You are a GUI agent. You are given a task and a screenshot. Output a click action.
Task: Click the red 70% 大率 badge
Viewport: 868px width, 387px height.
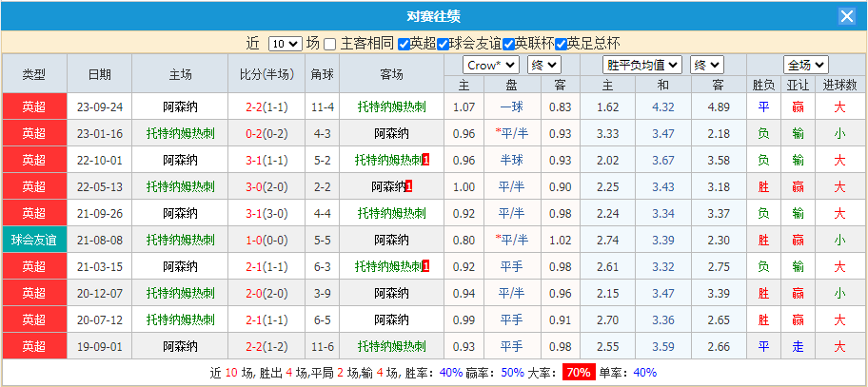(x=578, y=373)
